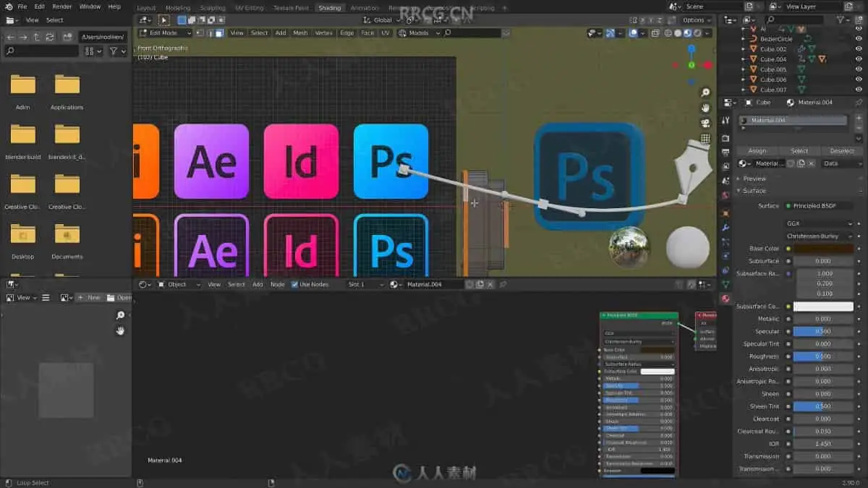Hide Cube.002 with eye icon
The width and height of the screenshot is (868, 488).
coord(859,49)
